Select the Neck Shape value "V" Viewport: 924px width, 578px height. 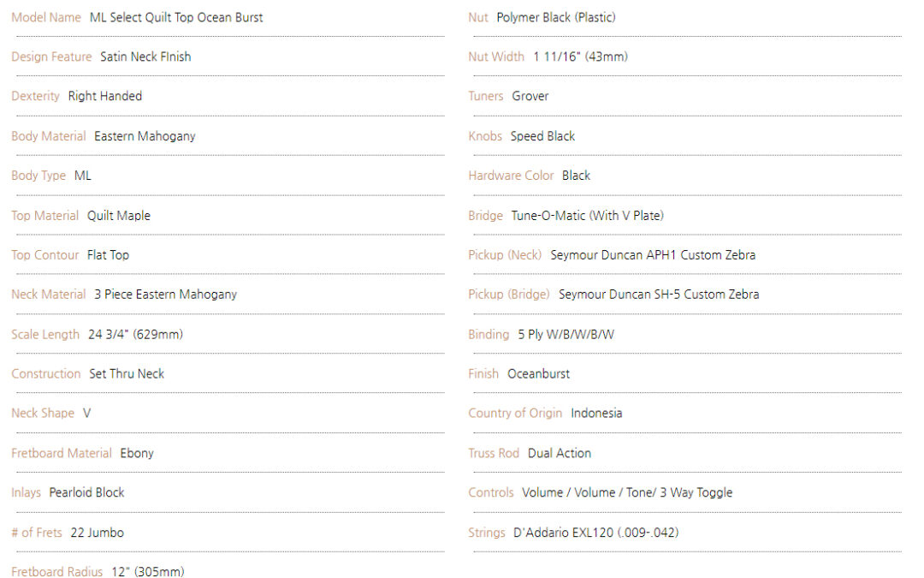(86, 414)
